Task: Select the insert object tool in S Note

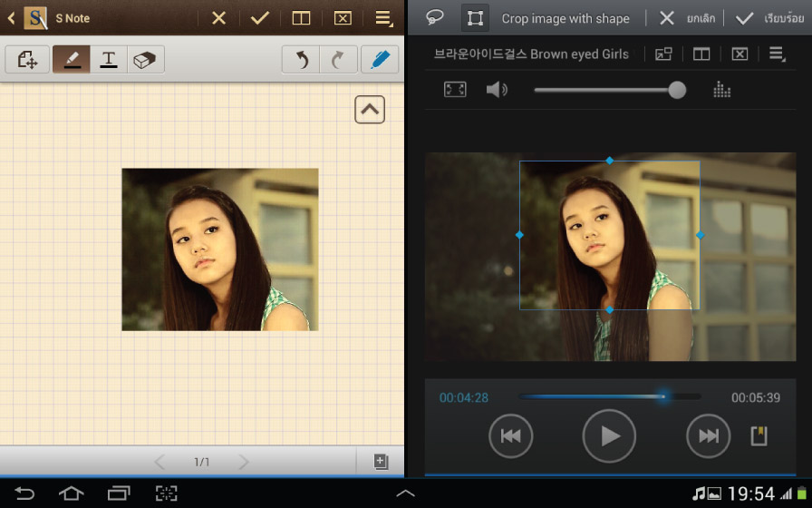Action: 27,59
